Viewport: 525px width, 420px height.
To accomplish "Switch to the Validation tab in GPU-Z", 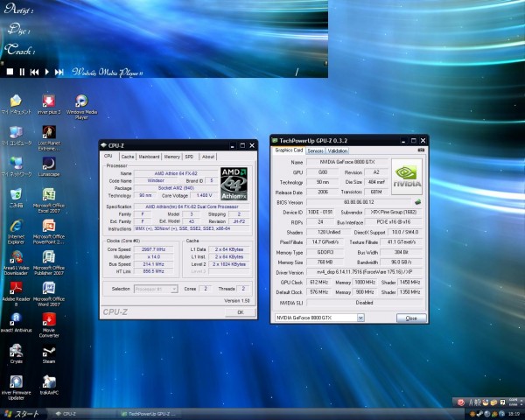I will (x=338, y=150).
